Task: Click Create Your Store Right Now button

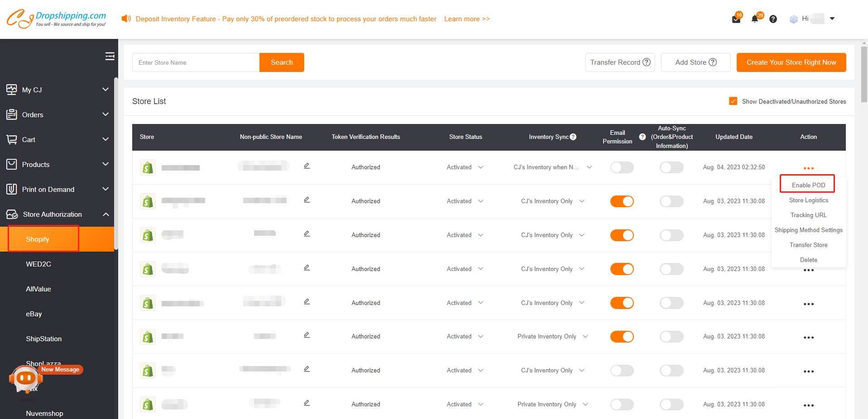Action: point(791,62)
